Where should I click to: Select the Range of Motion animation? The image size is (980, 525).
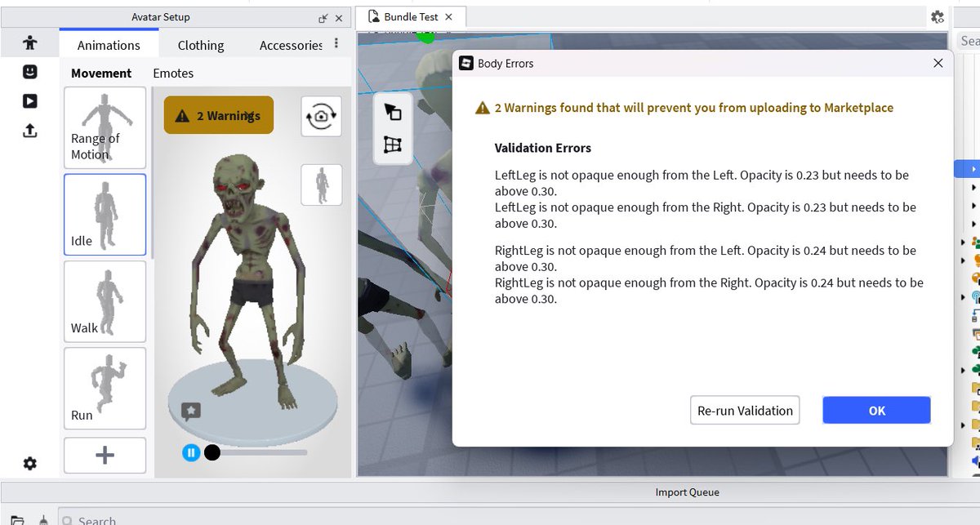click(105, 128)
